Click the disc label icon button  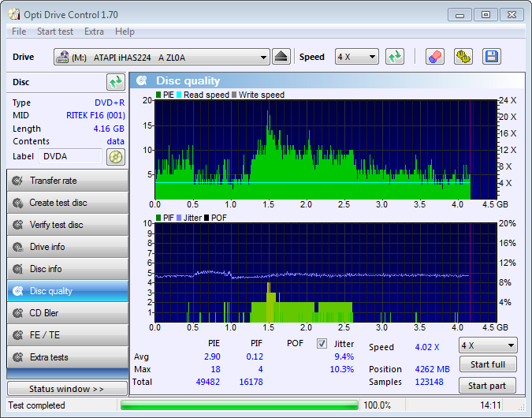coord(116,157)
